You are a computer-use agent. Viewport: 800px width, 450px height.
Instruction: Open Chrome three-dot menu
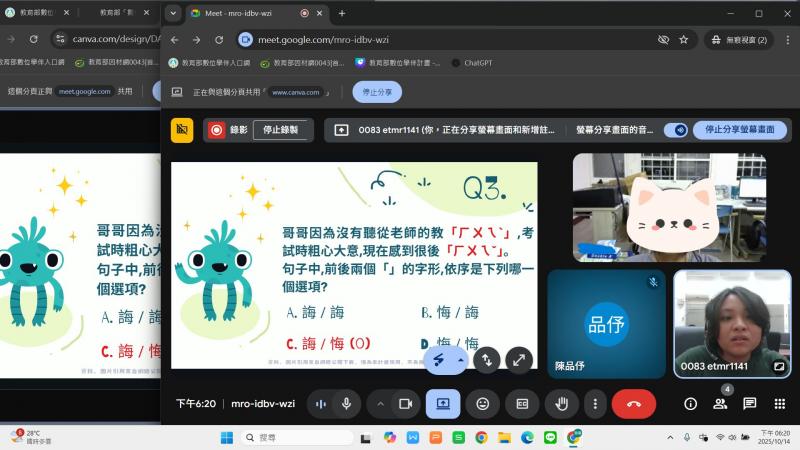coord(788,40)
